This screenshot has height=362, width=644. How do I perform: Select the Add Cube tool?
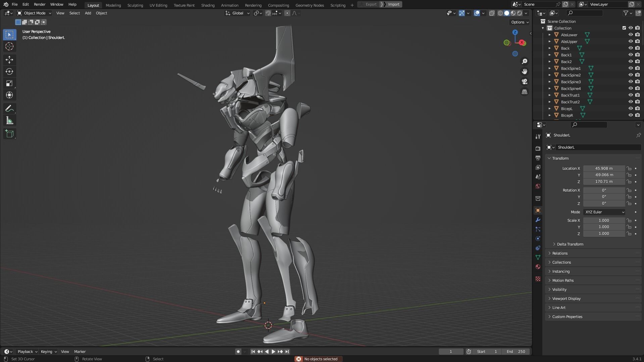(9, 134)
